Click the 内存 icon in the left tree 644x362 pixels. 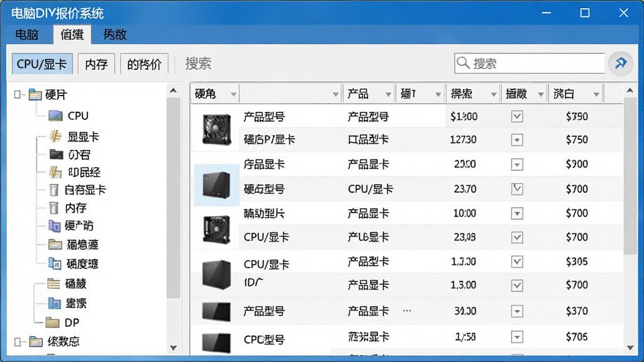point(54,207)
